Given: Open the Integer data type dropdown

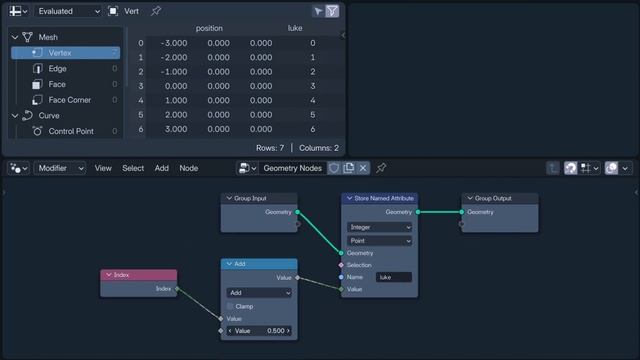Looking at the screenshot, I should [x=380, y=227].
